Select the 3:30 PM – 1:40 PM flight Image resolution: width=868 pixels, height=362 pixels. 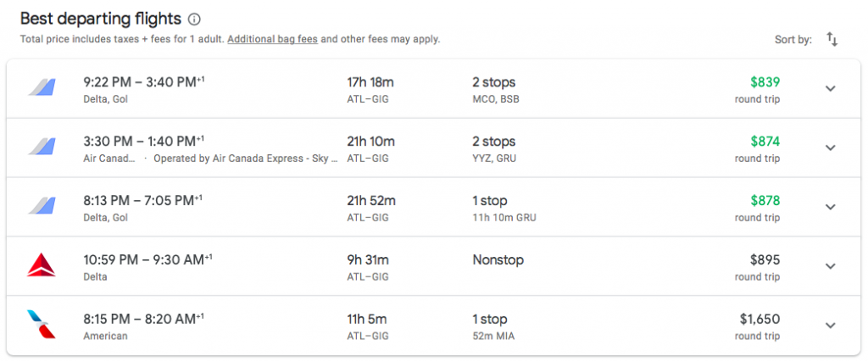pyautogui.click(x=433, y=148)
